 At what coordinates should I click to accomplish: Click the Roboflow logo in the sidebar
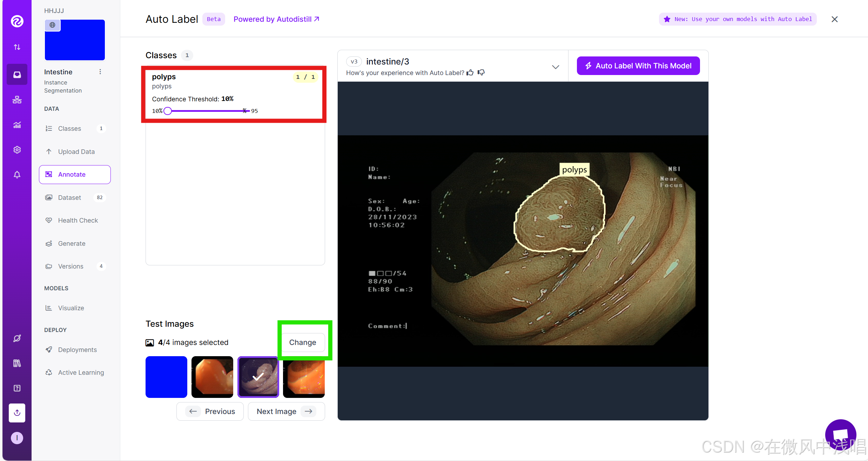coord(17,21)
